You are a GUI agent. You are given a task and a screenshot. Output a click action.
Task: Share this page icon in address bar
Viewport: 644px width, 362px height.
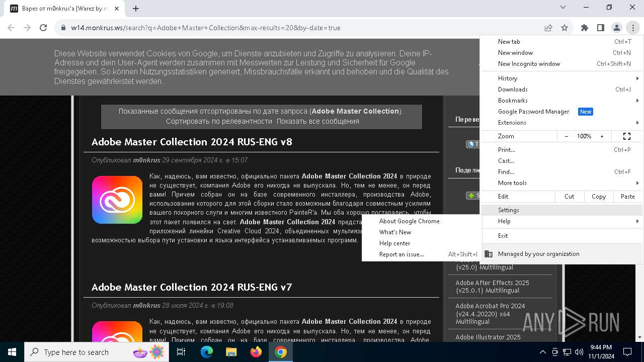(x=548, y=28)
